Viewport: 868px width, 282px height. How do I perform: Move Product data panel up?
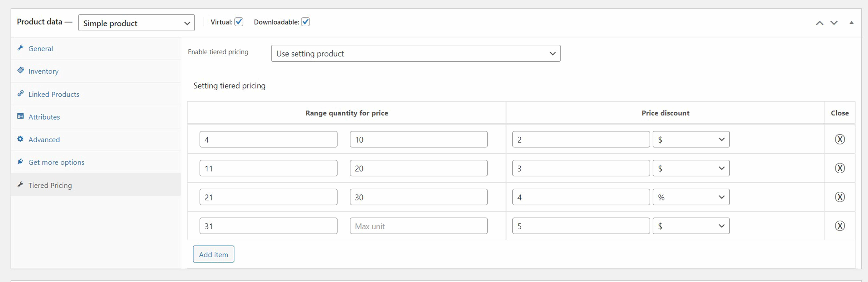point(820,23)
